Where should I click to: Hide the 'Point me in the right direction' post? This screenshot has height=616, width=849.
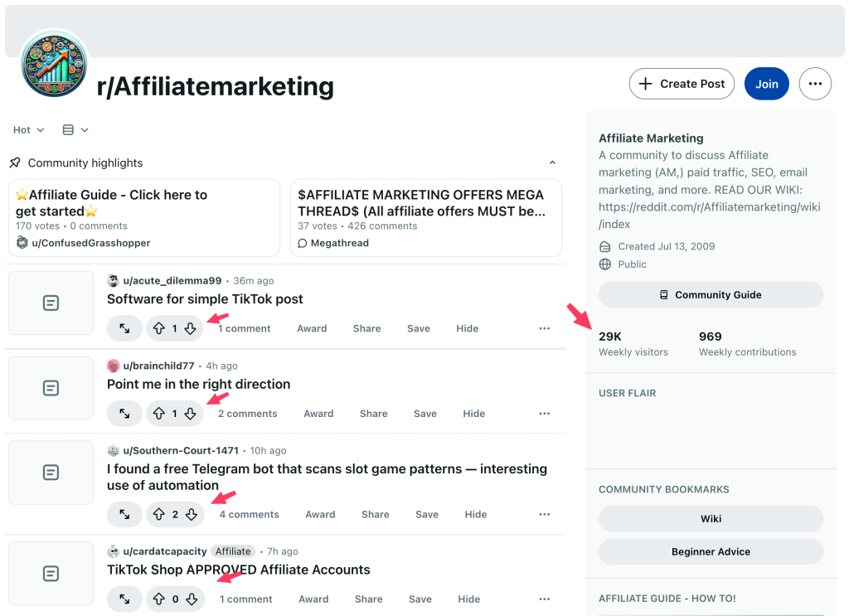[473, 414]
